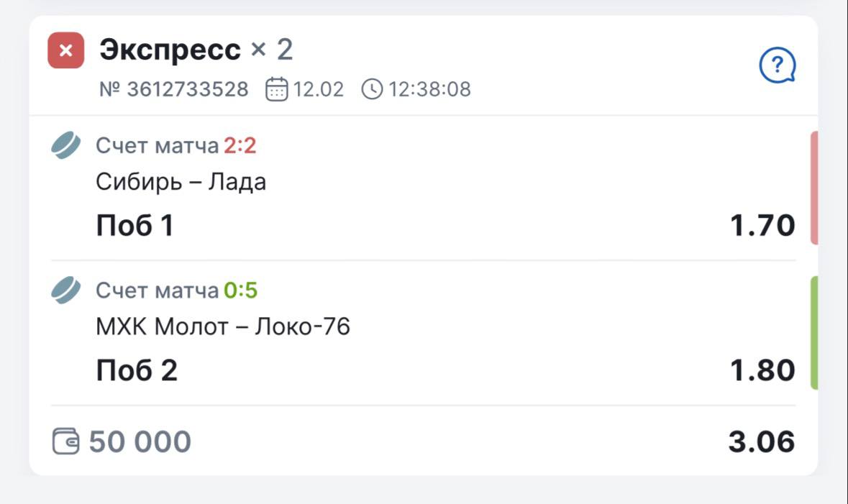This screenshot has height=504, width=848.
Task: Click the total odds 3.06
Action: 761,442
